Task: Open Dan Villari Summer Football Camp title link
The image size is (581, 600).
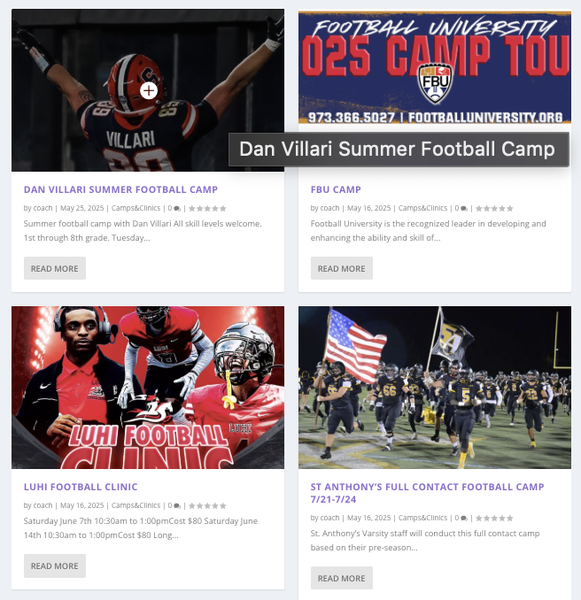Action: pyautogui.click(x=121, y=189)
